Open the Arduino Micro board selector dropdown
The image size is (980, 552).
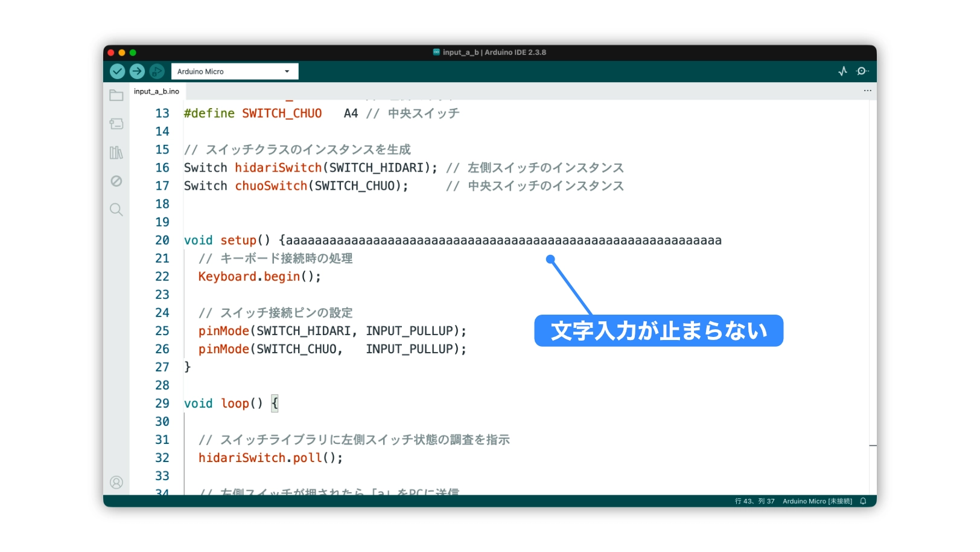point(235,71)
